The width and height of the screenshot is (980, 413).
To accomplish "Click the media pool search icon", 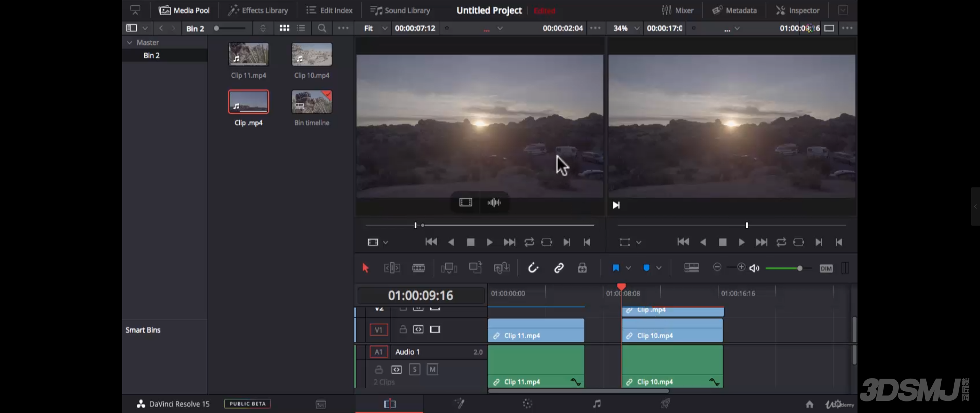I will point(322,28).
